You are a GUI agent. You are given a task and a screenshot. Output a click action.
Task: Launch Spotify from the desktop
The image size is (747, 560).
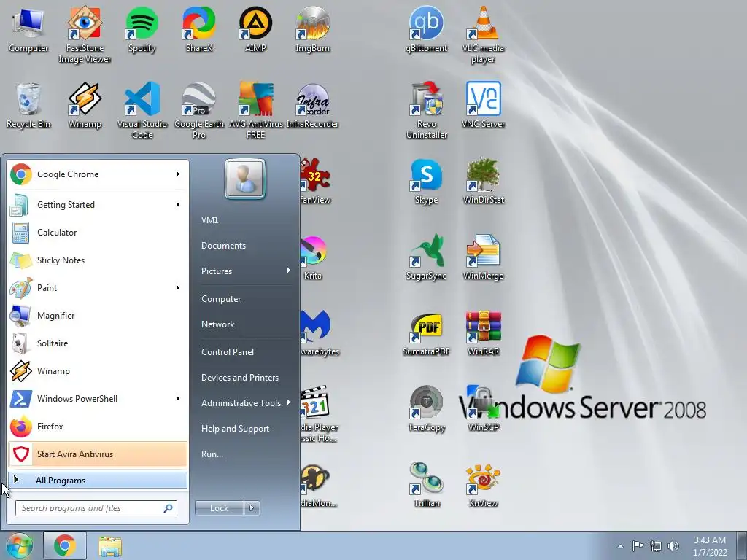(142, 29)
